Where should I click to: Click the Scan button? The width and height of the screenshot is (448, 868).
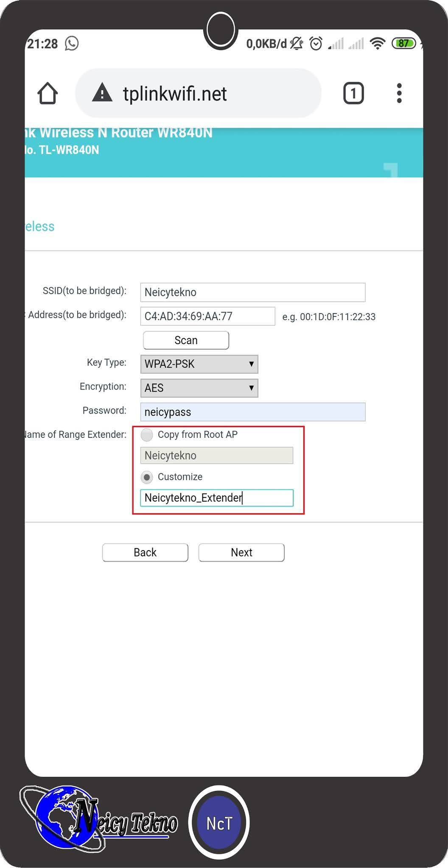186,340
